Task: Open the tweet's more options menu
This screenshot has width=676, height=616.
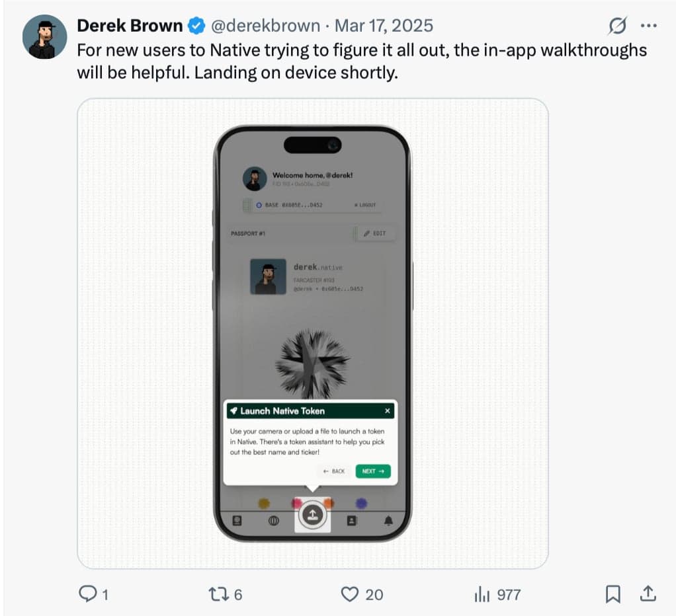Action: [647, 25]
